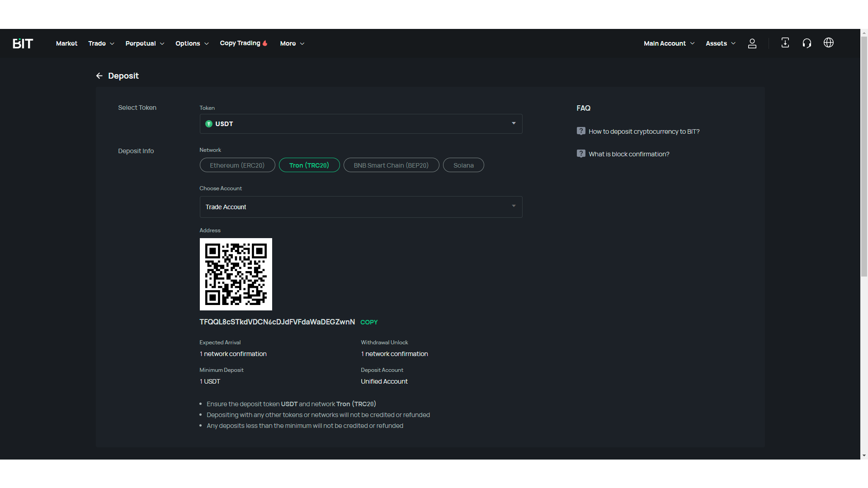Expand the Trade menu
Image resolution: width=868 pixels, height=488 pixels.
[x=101, y=43]
